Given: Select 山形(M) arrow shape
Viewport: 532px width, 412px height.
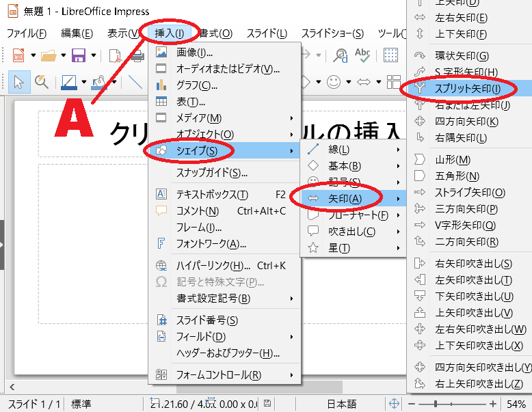Looking at the screenshot, I should [x=470, y=160].
